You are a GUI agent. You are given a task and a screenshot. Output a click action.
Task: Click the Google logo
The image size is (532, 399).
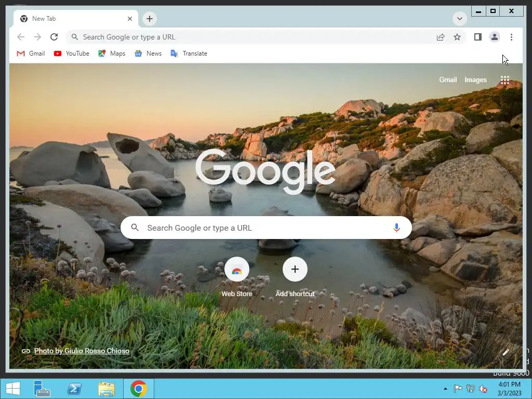click(265, 171)
